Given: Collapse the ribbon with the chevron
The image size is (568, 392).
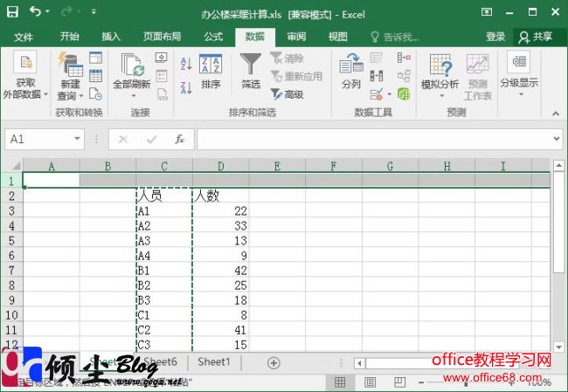Looking at the screenshot, I should (x=555, y=113).
